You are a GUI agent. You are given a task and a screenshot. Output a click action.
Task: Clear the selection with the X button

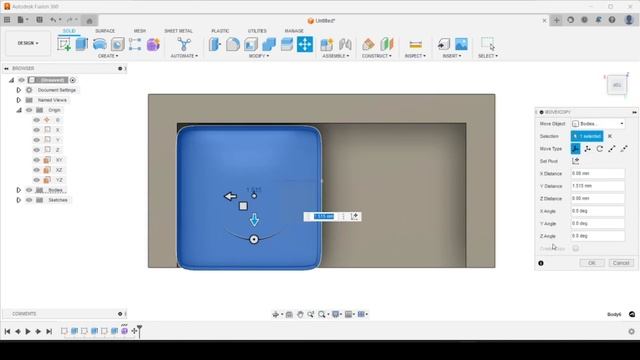coord(610,136)
